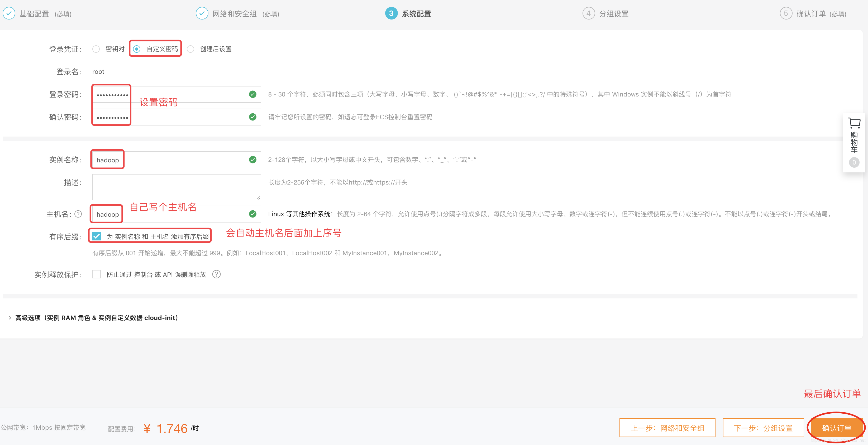
Task: Click 上一步：网络和安全组 button
Action: (x=667, y=428)
